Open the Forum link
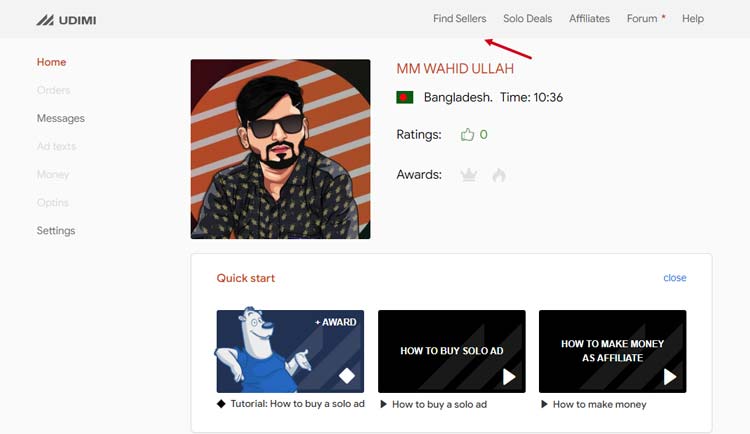The height and width of the screenshot is (434, 750). click(642, 19)
